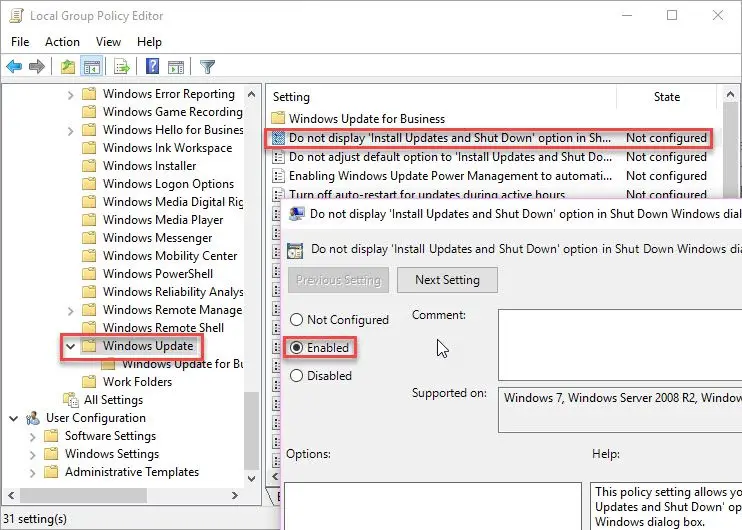Click the Windows Messenger folder icon
This screenshot has height=530, width=742.
coord(89,238)
